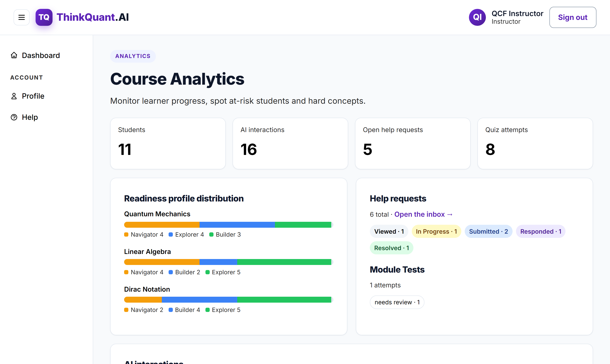
Task: Open the AI interactions stat card
Action: pos(290,143)
